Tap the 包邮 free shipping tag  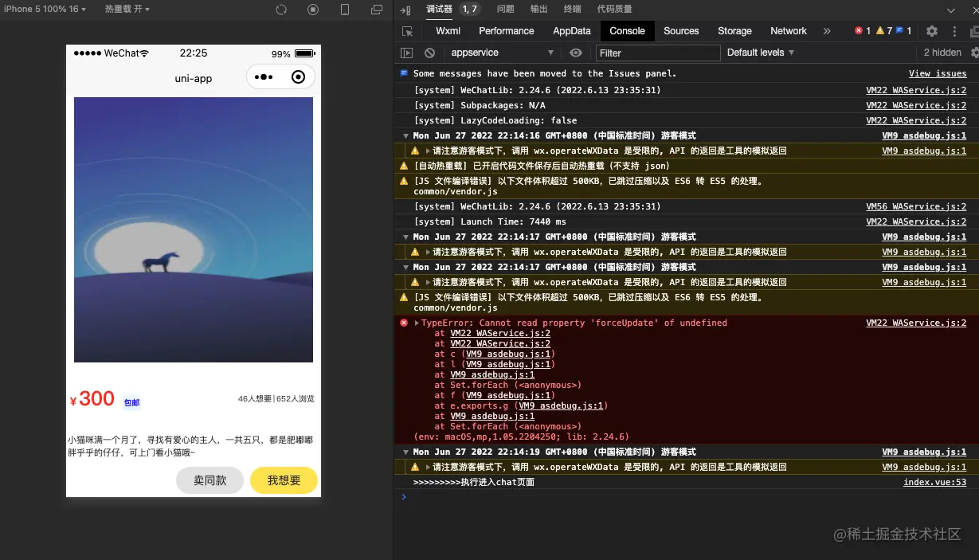coord(131,403)
